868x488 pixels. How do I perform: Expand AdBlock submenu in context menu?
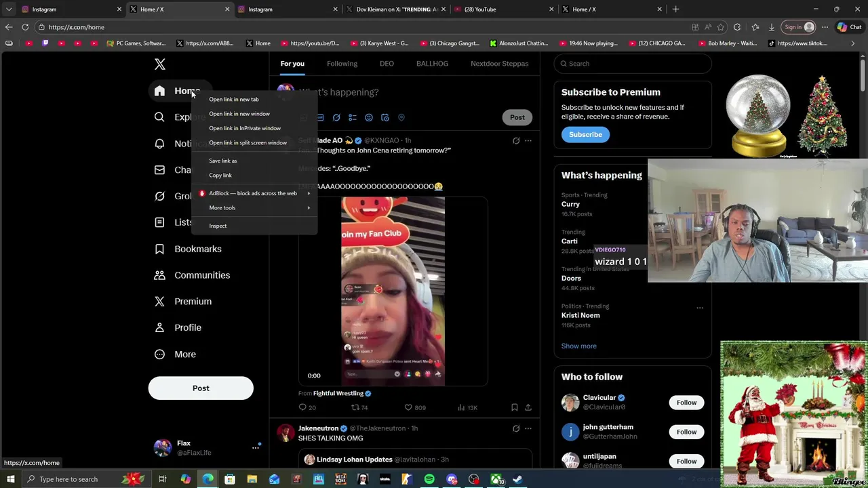(x=309, y=193)
